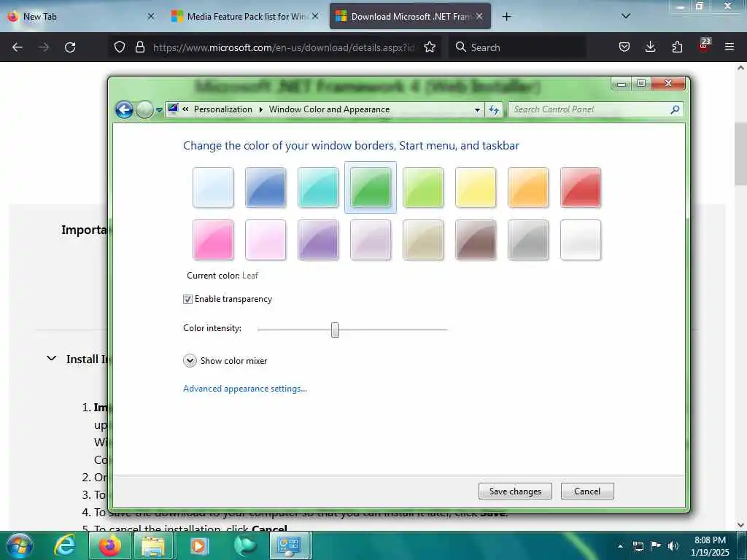
Task: Choose the pale Lavender swatch
Action: point(370,239)
